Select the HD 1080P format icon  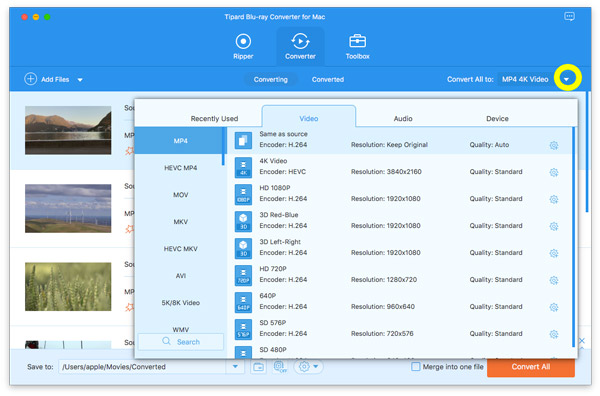(243, 194)
